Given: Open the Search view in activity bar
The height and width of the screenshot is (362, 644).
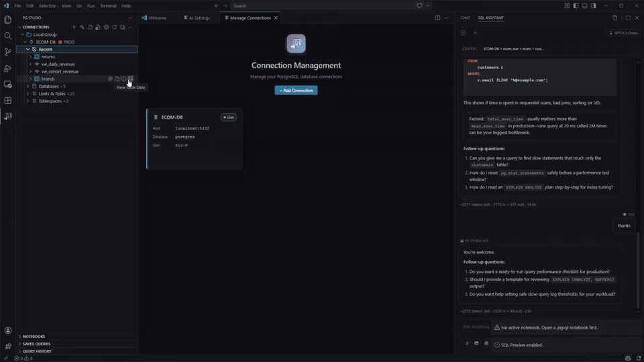Looking at the screenshot, I should pos(8,36).
